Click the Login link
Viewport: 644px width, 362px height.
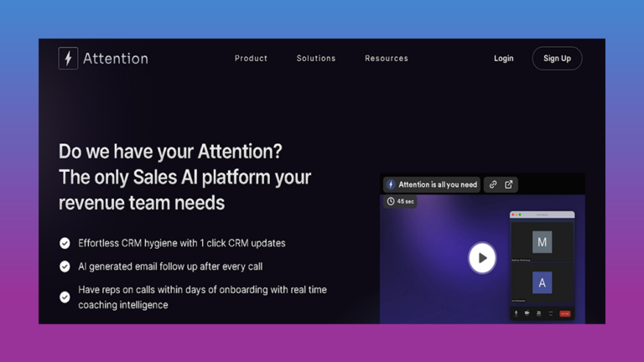tap(503, 59)
